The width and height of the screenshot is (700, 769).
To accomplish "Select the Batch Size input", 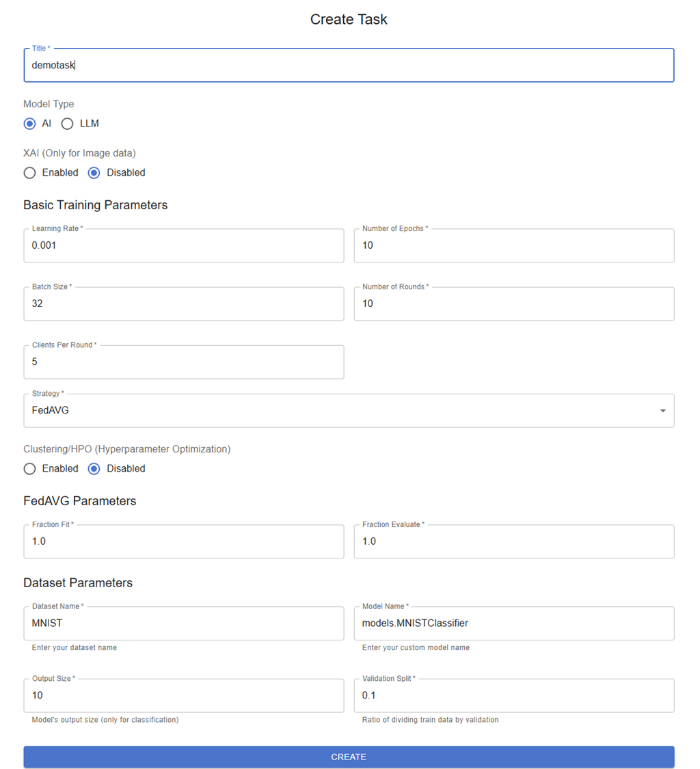I will coord(183,303).
